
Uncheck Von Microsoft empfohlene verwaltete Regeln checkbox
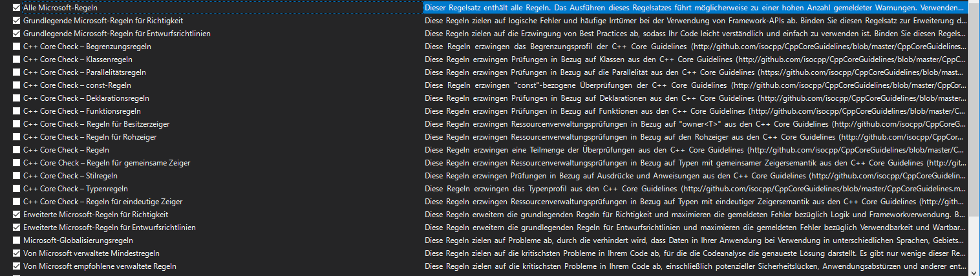(17, 266)
